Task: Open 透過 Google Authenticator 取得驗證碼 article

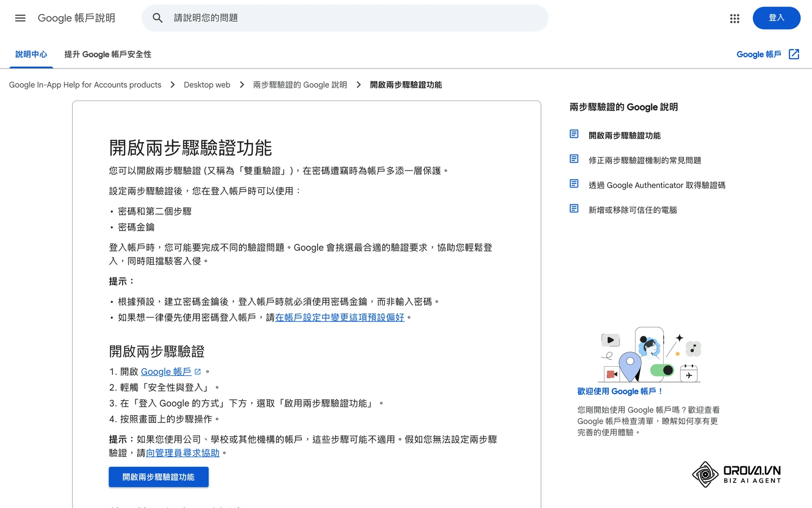Action: (x=657, y=185)
